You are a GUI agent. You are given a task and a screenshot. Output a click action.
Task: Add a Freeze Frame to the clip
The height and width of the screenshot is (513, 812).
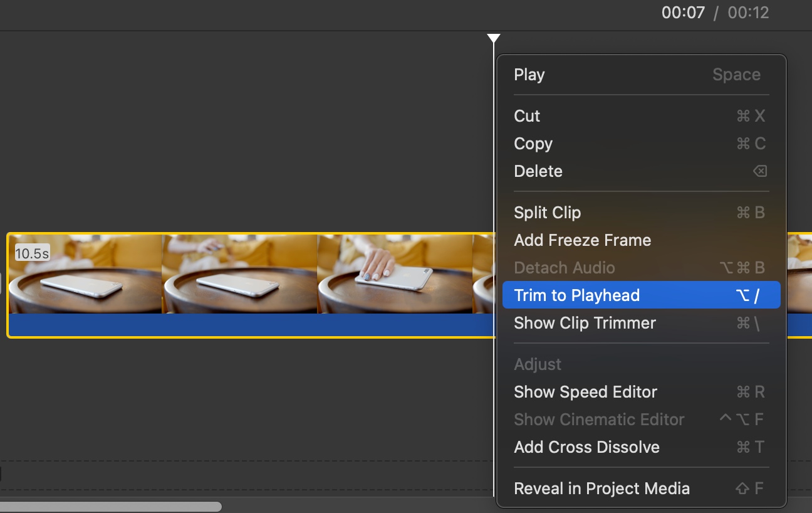[582, 240]
